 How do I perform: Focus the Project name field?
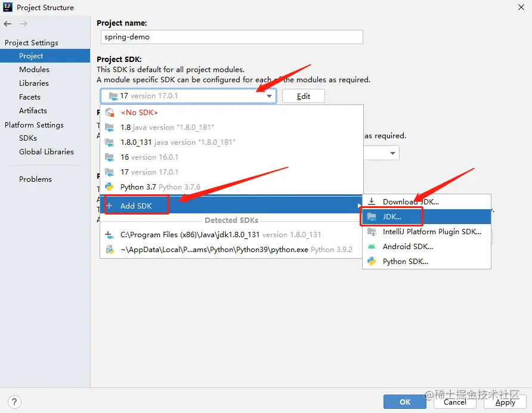click(232, 37)
